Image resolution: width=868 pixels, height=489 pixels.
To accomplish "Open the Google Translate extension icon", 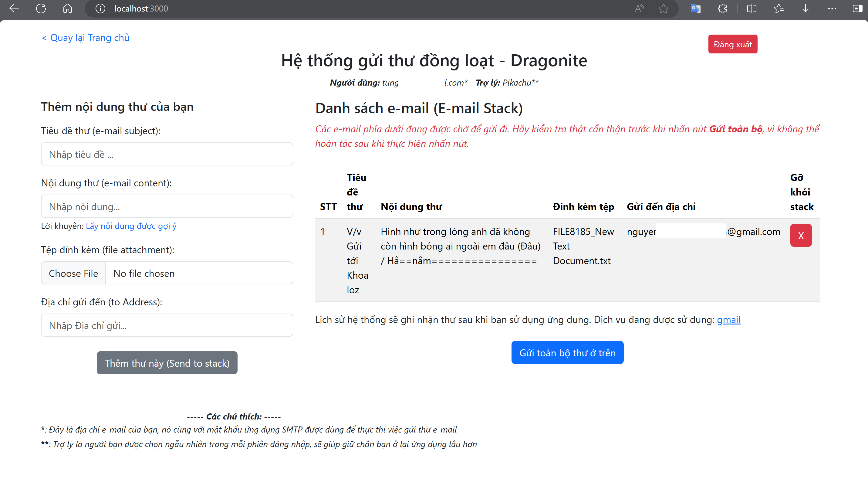I will tap(695, 8).
